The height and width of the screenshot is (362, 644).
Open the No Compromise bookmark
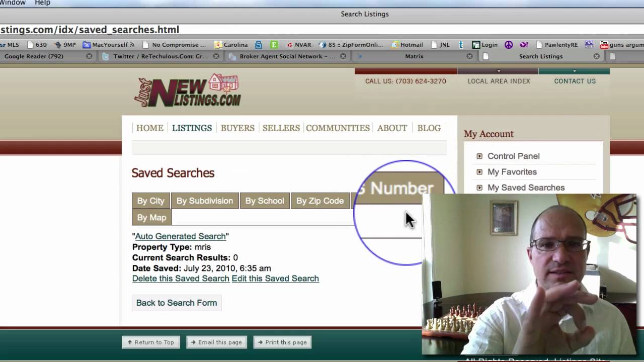click(174, 45)
